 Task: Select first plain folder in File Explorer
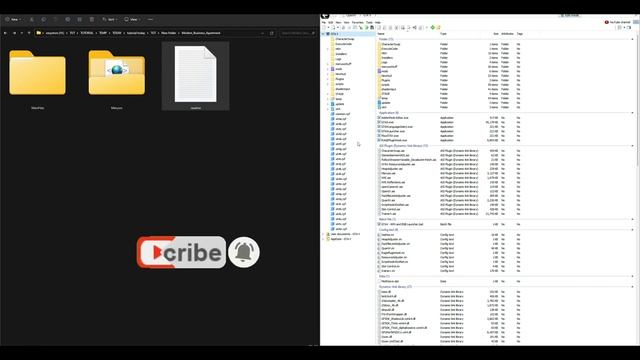[38, 76]
